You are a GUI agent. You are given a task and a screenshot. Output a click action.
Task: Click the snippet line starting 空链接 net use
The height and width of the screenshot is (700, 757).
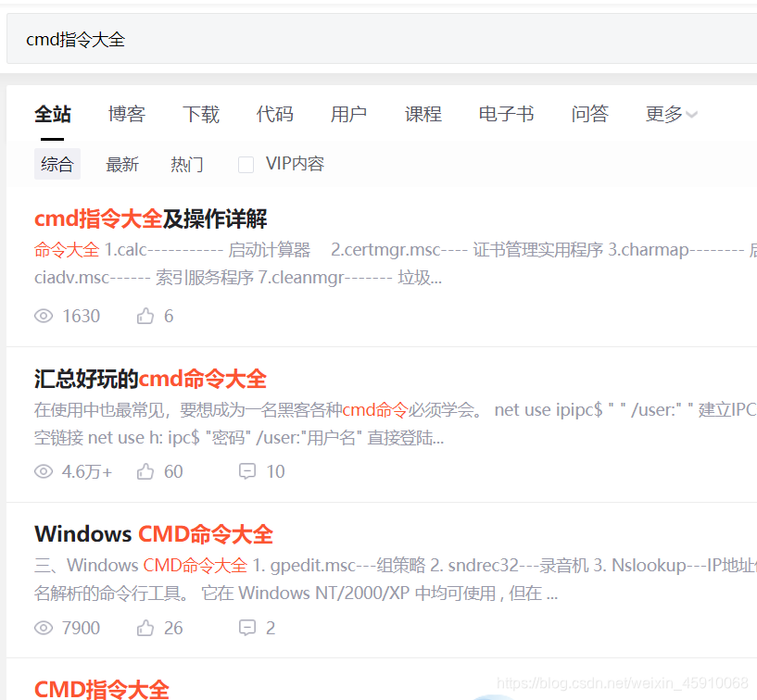coord(239,438)
